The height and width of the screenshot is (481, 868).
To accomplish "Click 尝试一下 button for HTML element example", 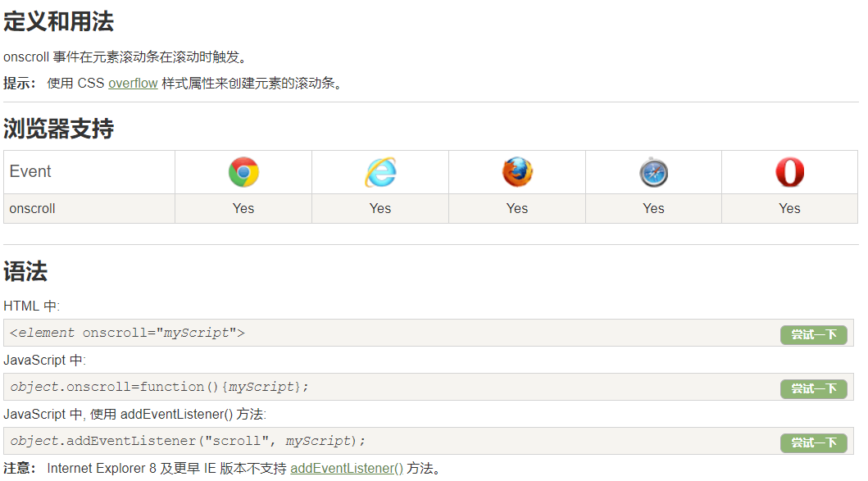I will coord(814,335).
